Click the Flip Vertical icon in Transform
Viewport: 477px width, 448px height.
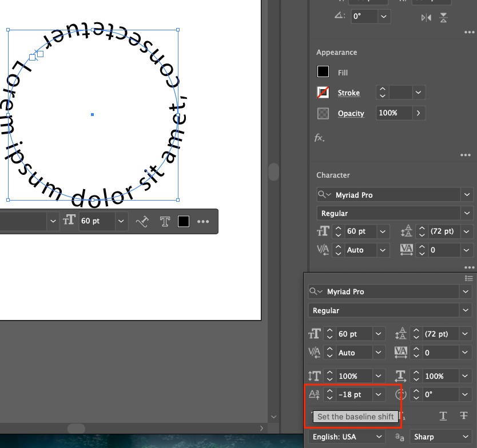443,18
